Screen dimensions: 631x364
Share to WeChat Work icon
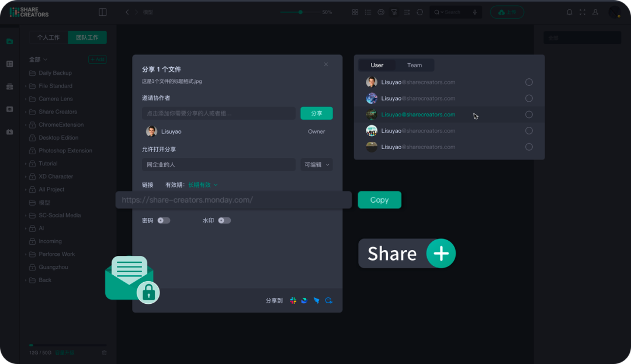coord(329,300)
